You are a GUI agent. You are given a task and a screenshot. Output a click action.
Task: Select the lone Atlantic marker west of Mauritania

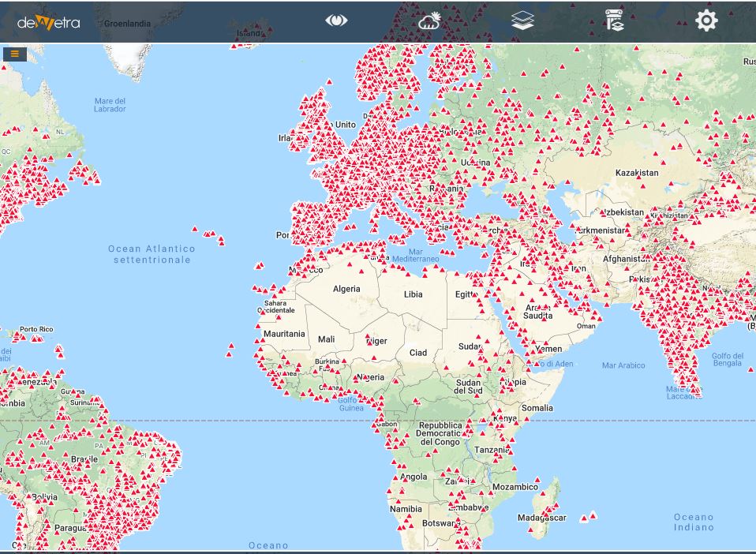[x=230, y=346]
